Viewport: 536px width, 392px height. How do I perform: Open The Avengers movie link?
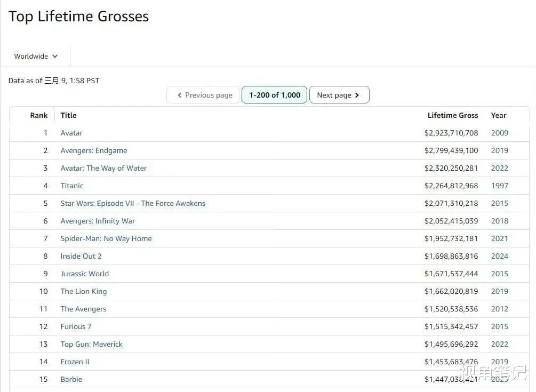[x=83, y=309]
